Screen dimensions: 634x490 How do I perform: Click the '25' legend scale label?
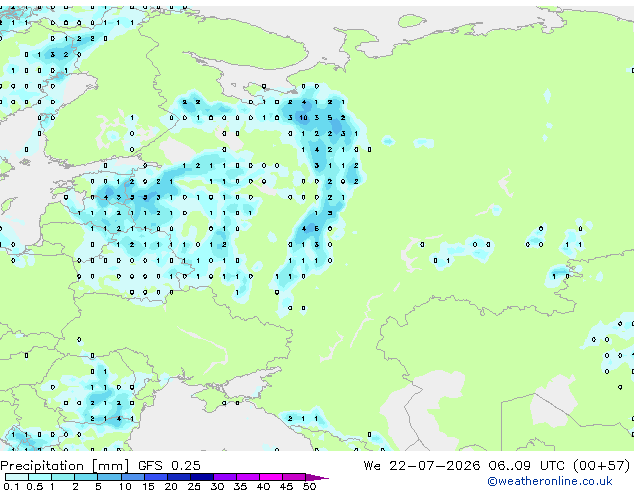click(194, 486)
